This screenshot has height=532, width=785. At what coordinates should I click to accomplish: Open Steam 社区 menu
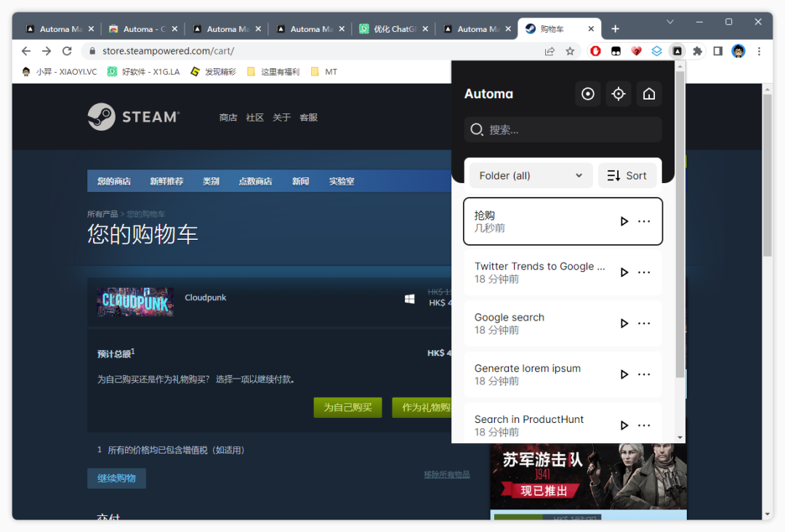point(255,117)
